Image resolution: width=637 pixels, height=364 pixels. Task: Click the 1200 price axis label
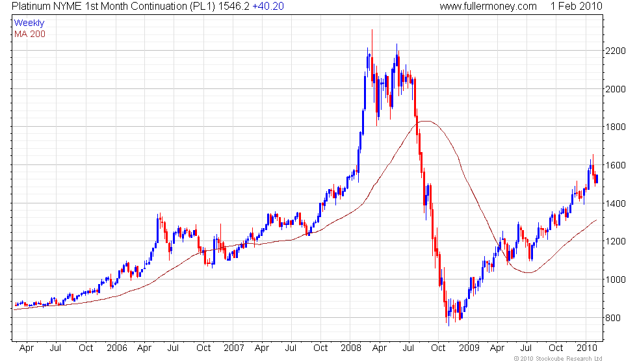click(616, 241)
